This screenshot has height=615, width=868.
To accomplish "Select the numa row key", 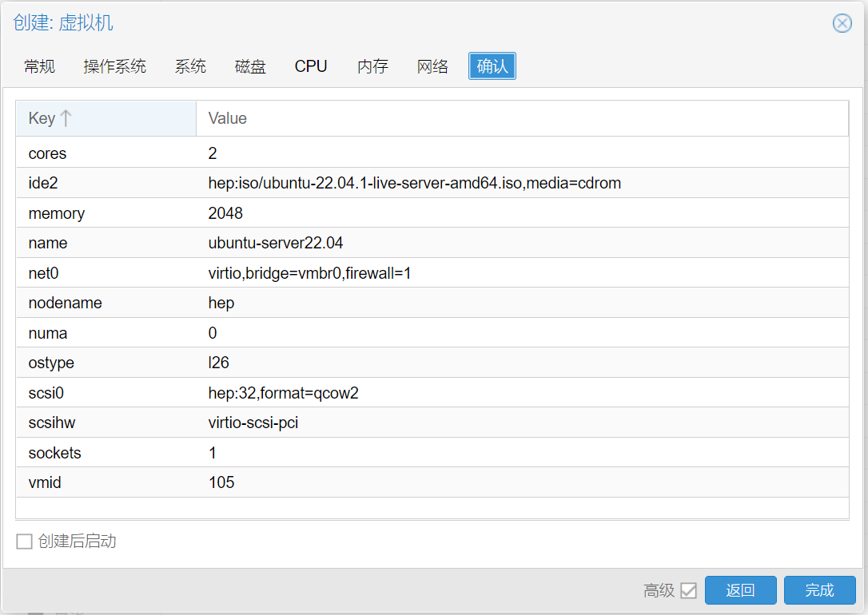I will coord(48,333).
